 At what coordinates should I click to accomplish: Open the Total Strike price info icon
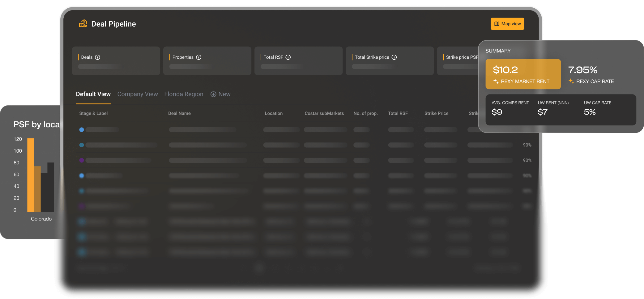(394, 57)
